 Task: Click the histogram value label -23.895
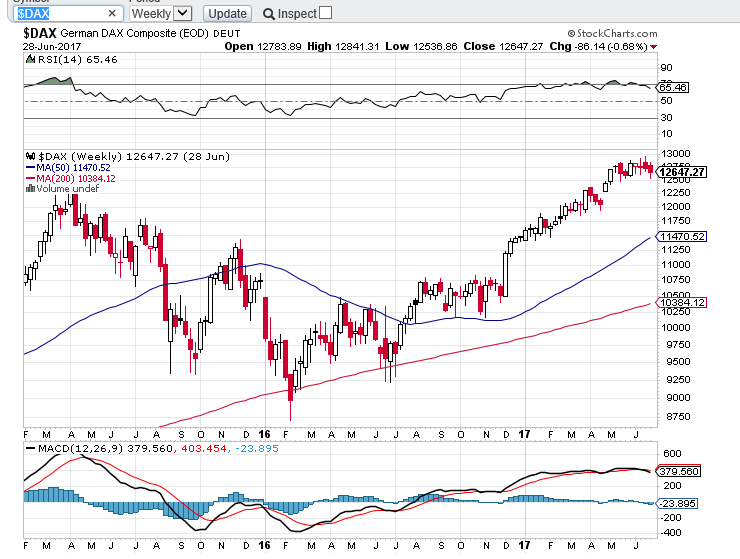[x=677, y=503]
